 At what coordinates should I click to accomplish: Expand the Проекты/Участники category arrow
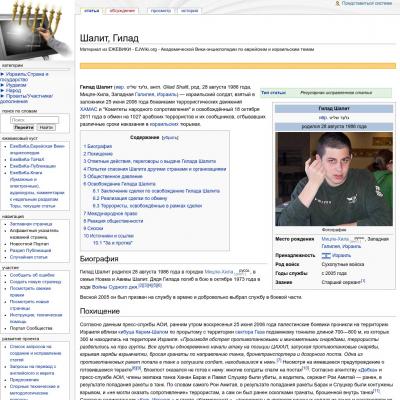(2, 96)
